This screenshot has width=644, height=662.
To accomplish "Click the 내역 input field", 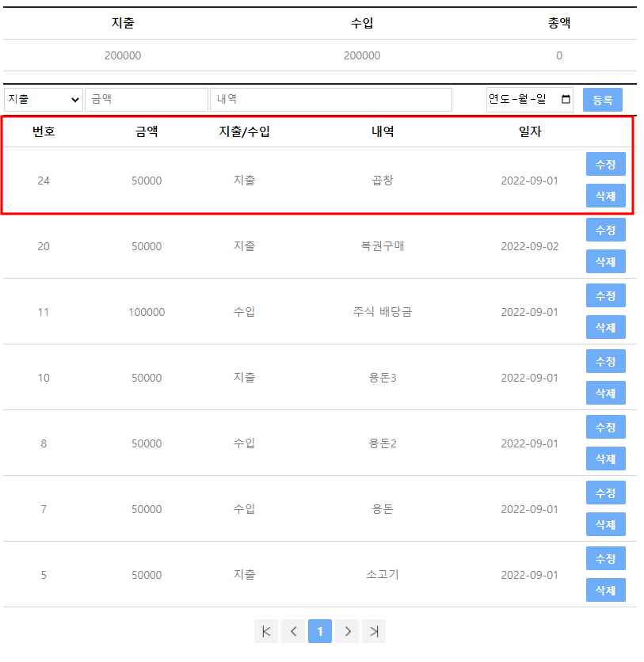I will [331, 100].
